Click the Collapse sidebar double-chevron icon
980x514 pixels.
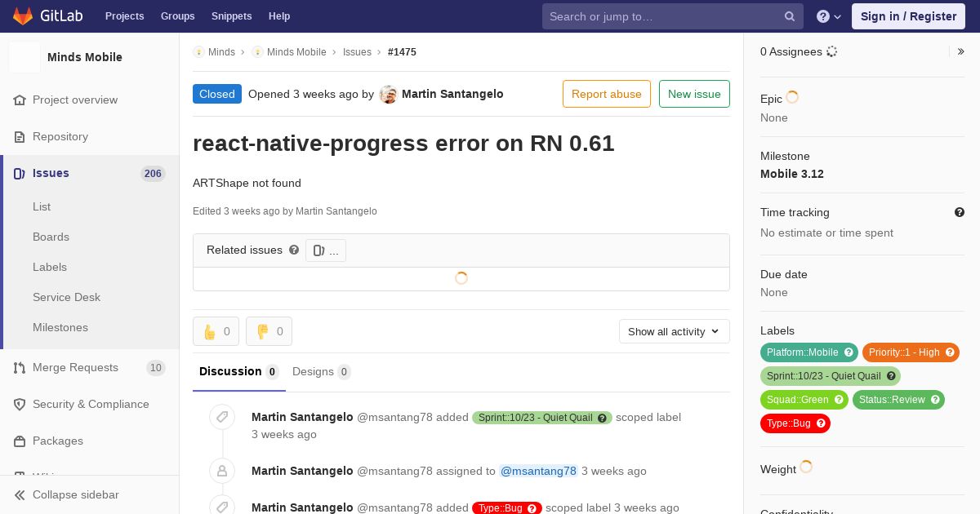click(x=20, y=494)
